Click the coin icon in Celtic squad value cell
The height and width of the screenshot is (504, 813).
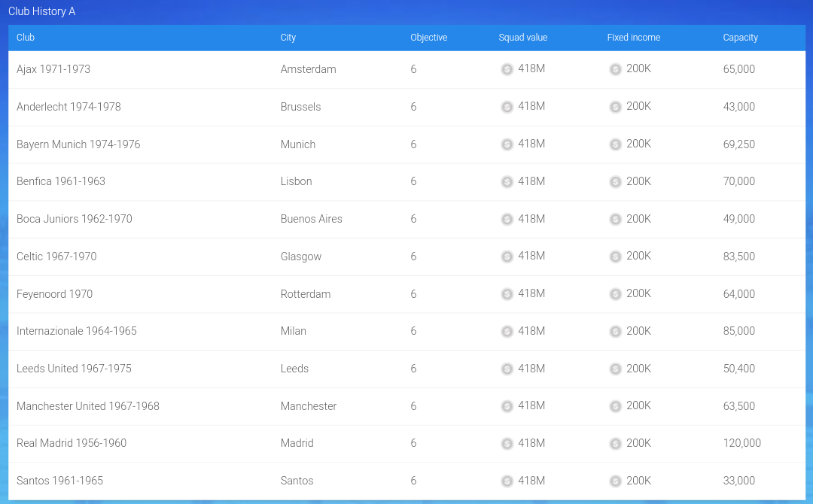tap(507, 257)
